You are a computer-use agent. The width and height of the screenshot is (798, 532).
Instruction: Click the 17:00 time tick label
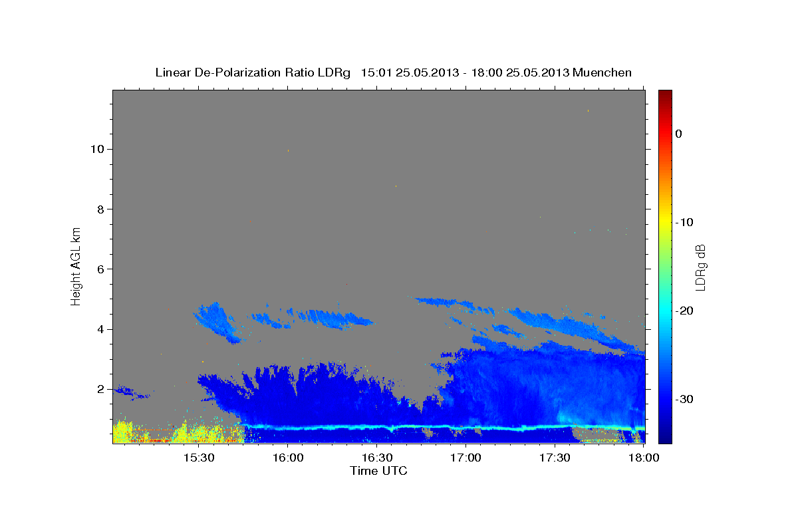coord(465,458)
